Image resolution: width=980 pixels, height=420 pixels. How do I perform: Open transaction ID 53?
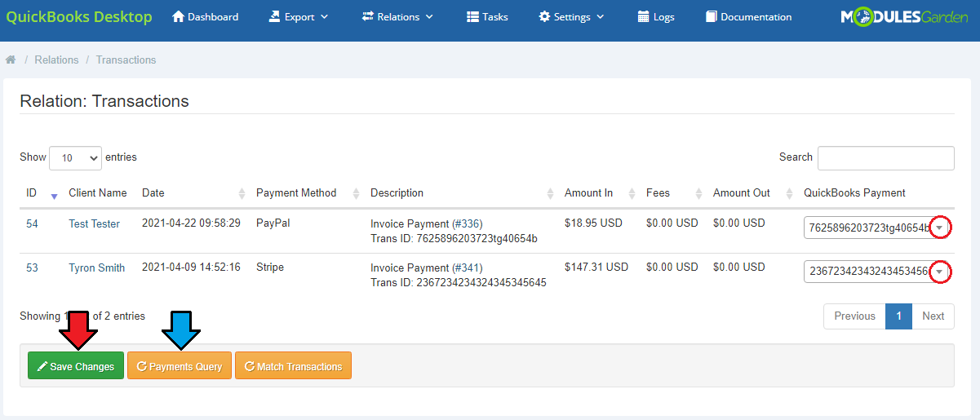click(32, 267)
